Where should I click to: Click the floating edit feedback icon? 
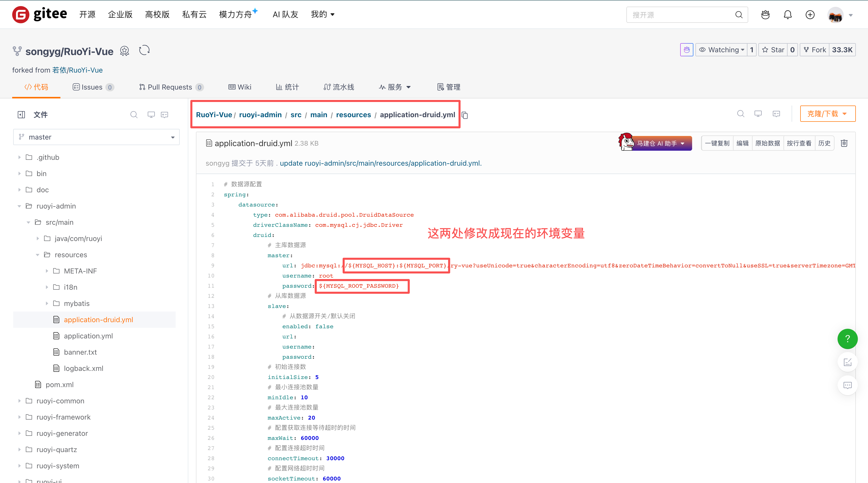(847, 362)
